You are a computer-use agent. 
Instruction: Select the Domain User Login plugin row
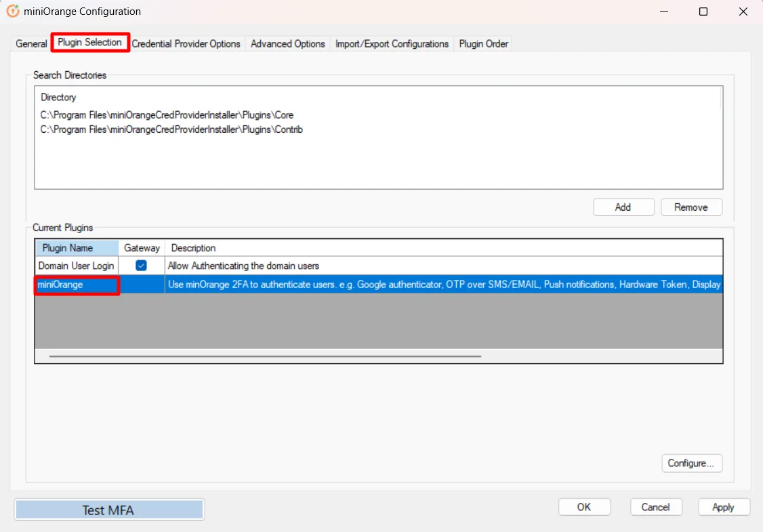coord(77,266)
